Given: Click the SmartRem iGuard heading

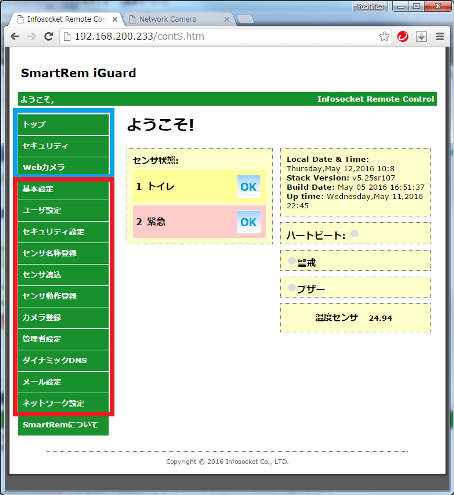Looking at the screenshot, I should click(x=78, y=73).
